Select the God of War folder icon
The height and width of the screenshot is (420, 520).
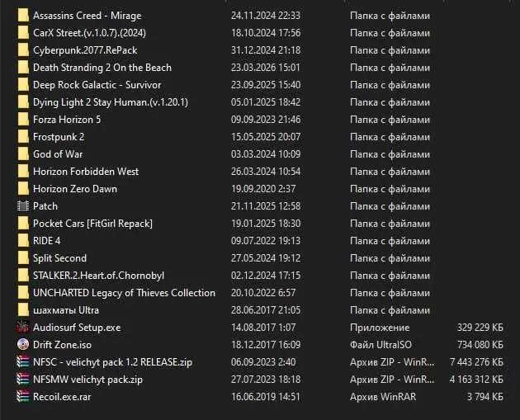[x=23, y=154]
